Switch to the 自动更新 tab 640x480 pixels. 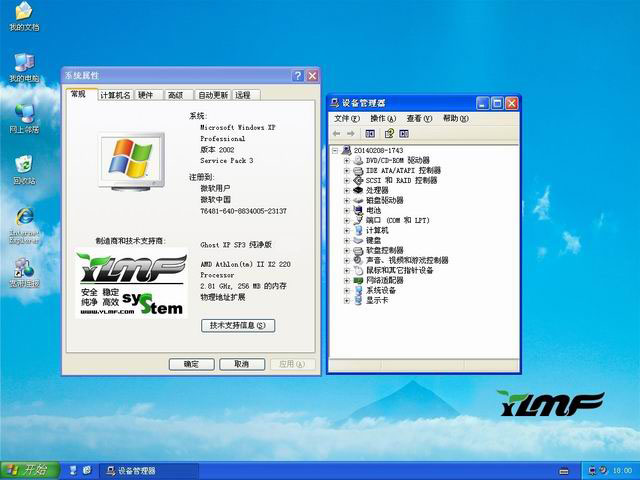(x=213, y=95)
